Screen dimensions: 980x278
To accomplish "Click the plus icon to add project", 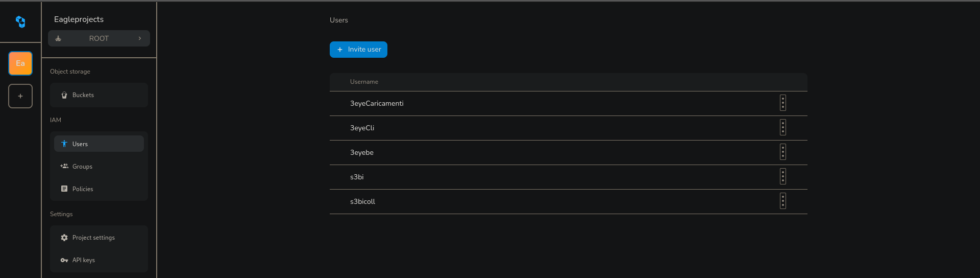I will coord(20,96).
